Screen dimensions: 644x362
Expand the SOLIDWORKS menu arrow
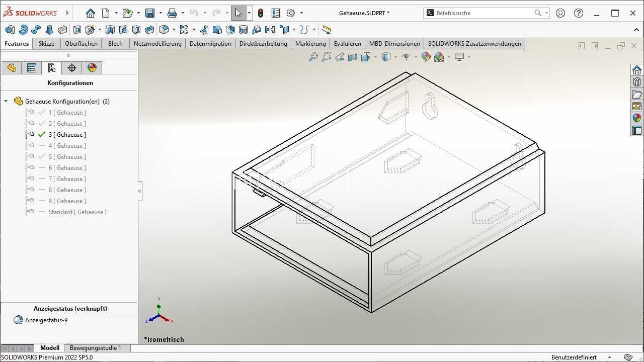point(67,13)
